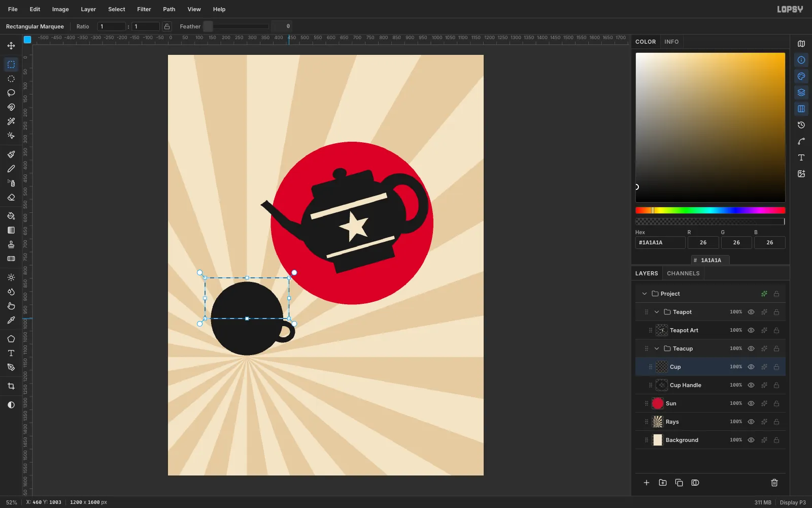Open the Paths panel icon
The image size is (812, 508).
click(801, 141)
